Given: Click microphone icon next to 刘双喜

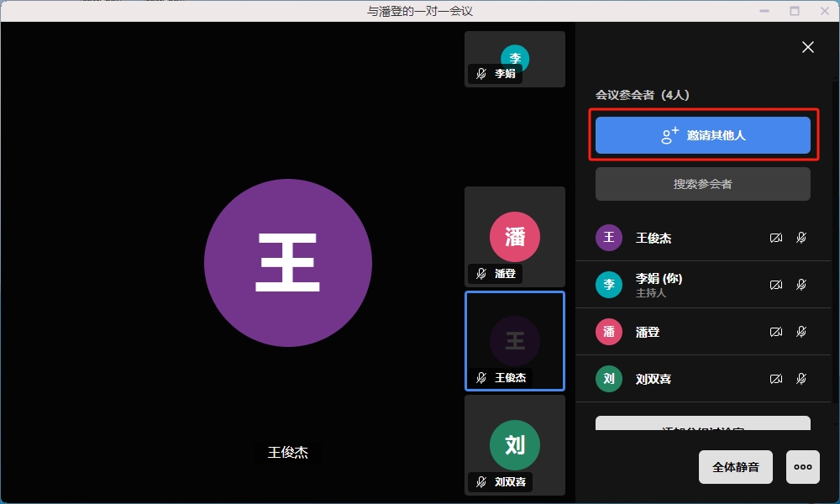Looking at the screenshot, I should (801, 379).
